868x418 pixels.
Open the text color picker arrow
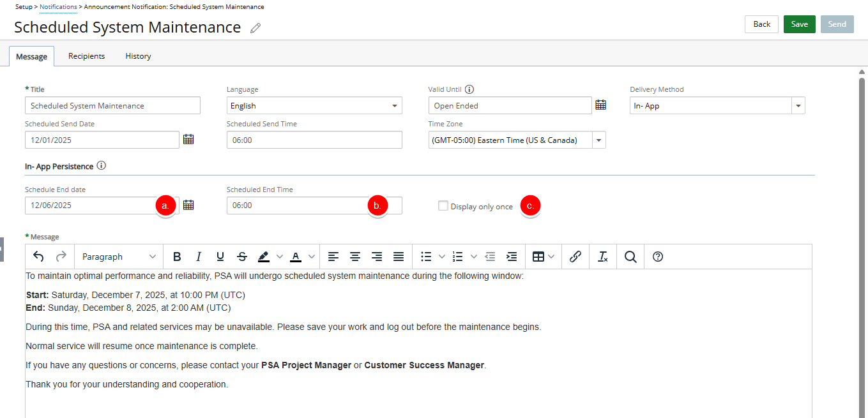(312, 257)
